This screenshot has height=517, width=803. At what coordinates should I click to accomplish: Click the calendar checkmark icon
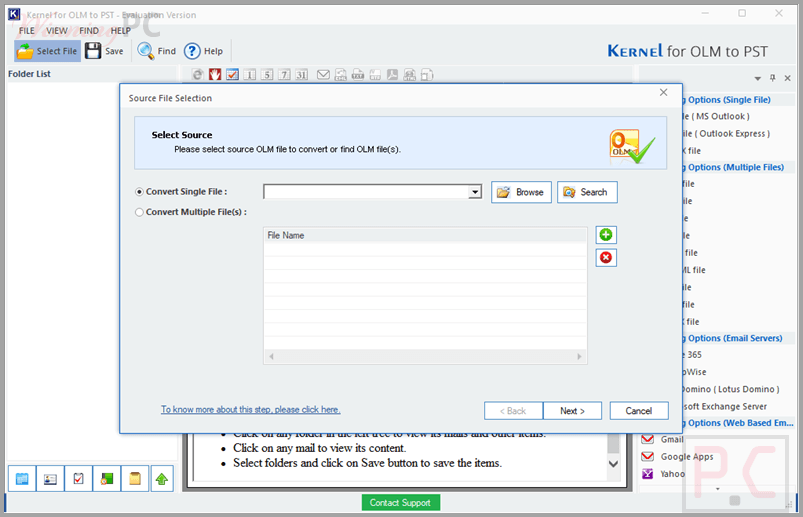tap(233, 75)
